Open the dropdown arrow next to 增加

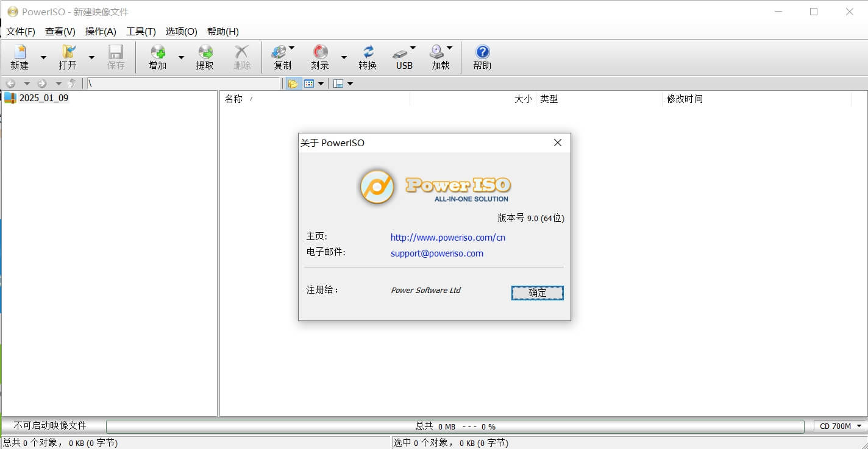(x=181, y=57)
